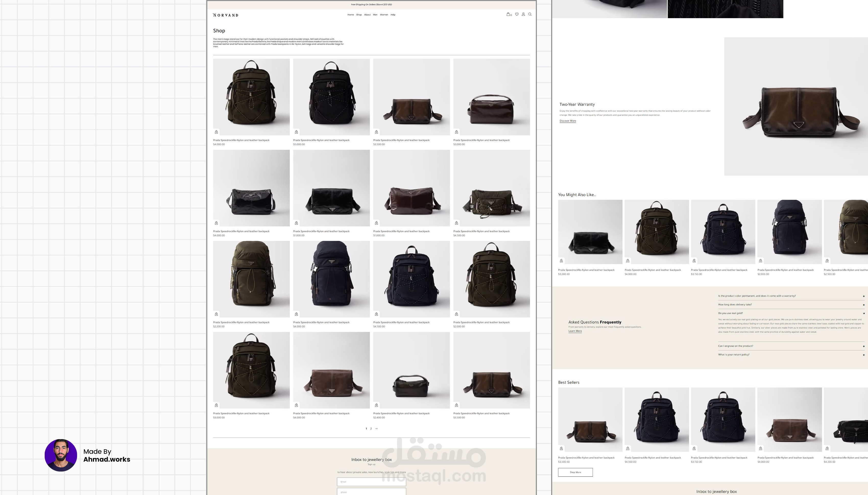Viewport: 868px width, 495px height.
Task: Click next page arrow in pagination
Action: click(376, 429)
